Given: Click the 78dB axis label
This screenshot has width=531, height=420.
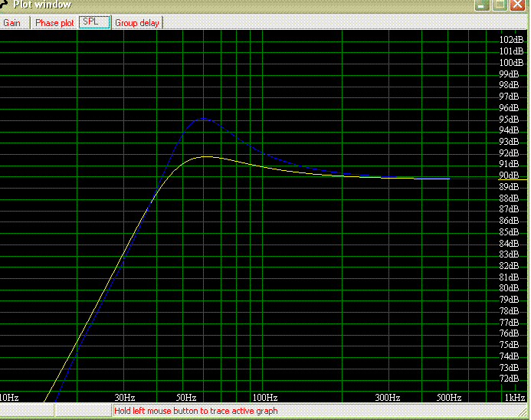Looking at the screenshot, I should pos(509,310).
